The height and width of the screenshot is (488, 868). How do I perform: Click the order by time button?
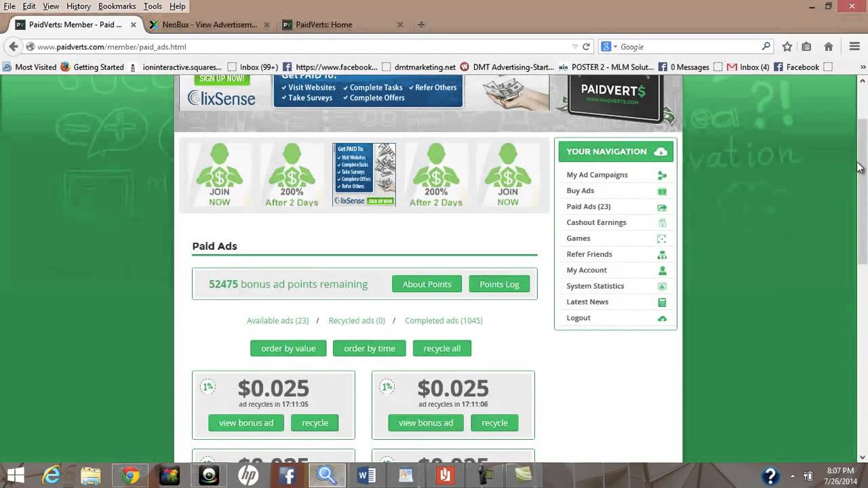370,348
